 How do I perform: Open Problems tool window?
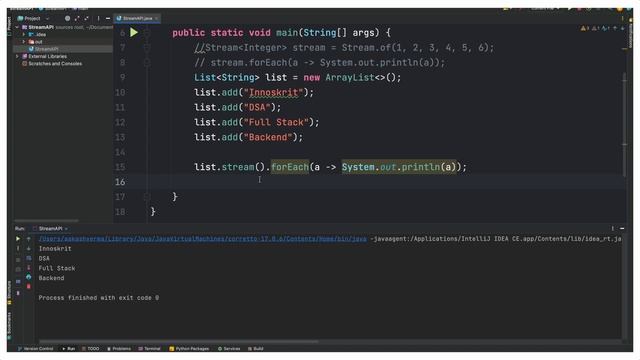119,349
